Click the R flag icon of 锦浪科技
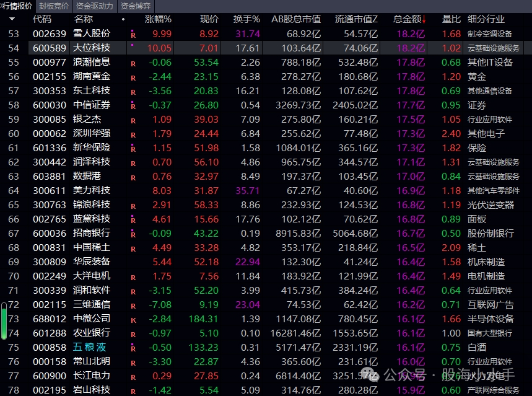The width and height of the screenshot is (532, 396). pos(133,206)
